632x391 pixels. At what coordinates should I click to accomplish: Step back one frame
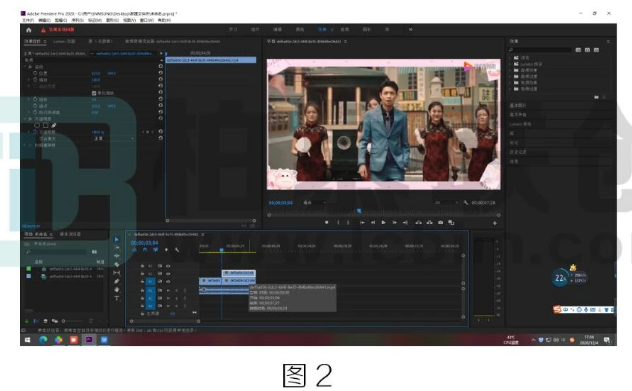coord(373,223)
